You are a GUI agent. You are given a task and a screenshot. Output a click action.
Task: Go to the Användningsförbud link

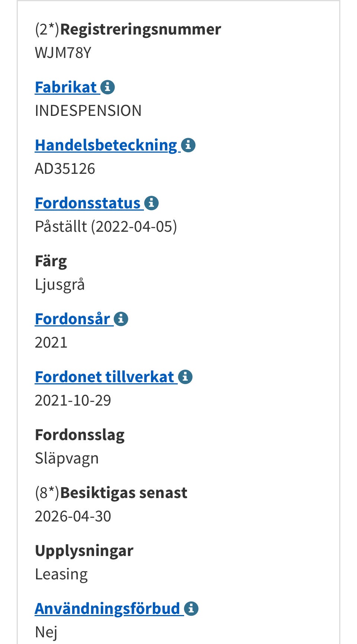coord(107,609)
